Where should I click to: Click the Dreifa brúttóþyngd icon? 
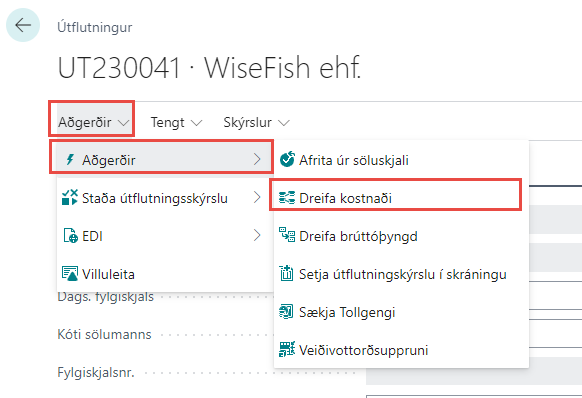coord(287,235)
